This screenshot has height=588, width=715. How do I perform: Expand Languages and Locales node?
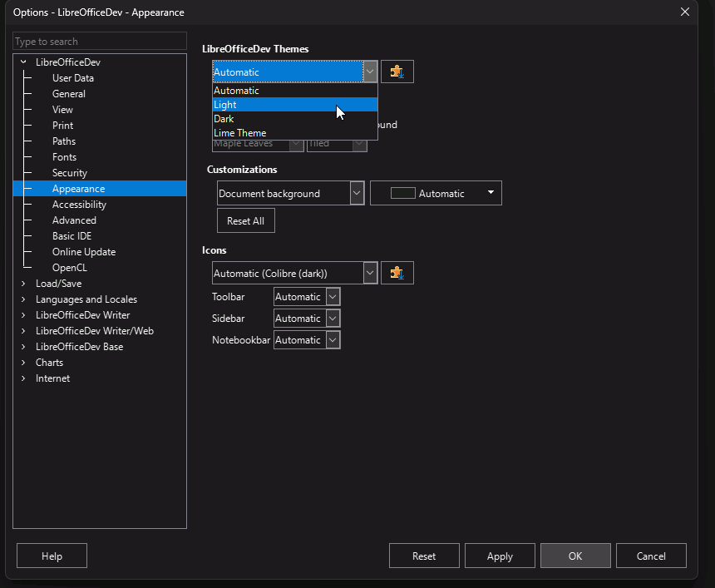click(24, 299)
